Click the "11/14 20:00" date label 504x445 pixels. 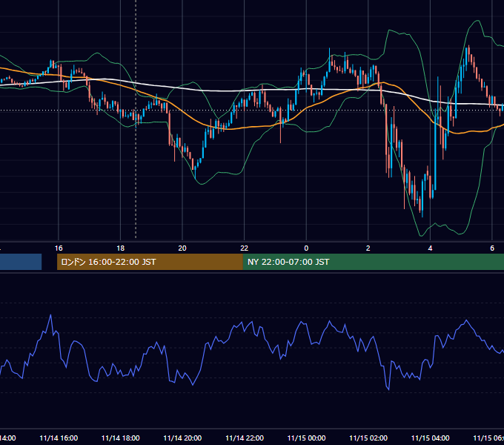coord(182,438)
